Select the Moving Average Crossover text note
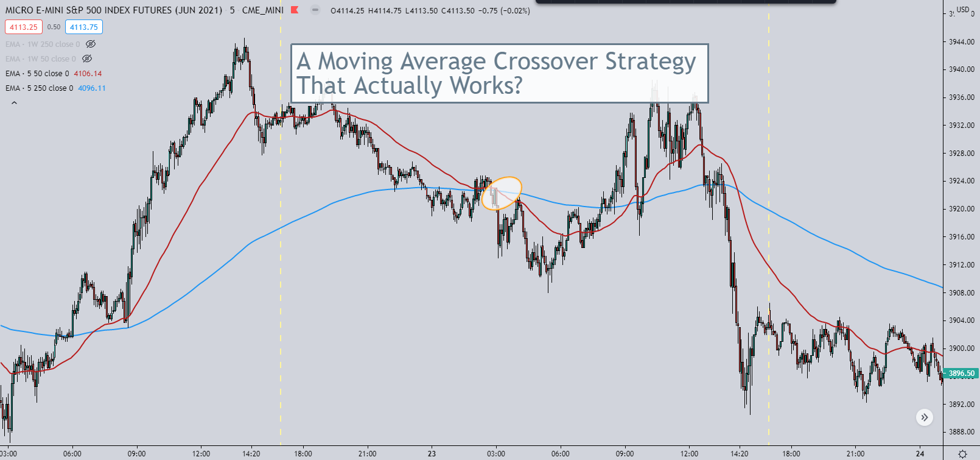 click(x=500, y=73)
